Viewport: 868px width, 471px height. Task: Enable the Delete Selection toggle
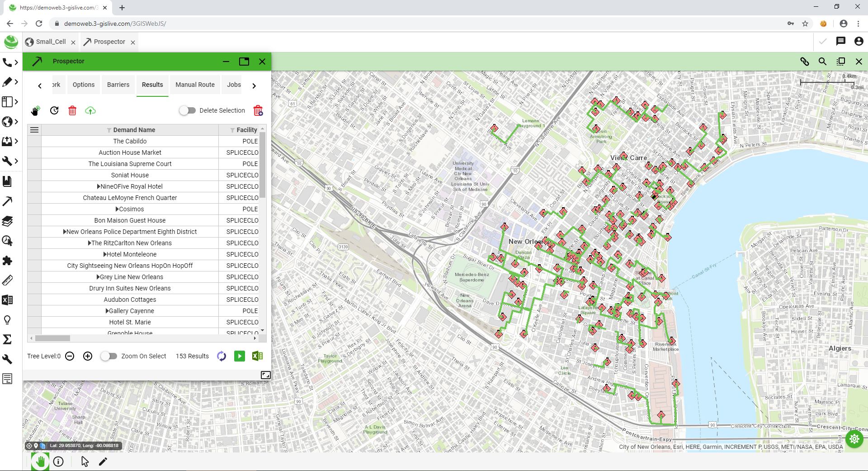(187, 110)
